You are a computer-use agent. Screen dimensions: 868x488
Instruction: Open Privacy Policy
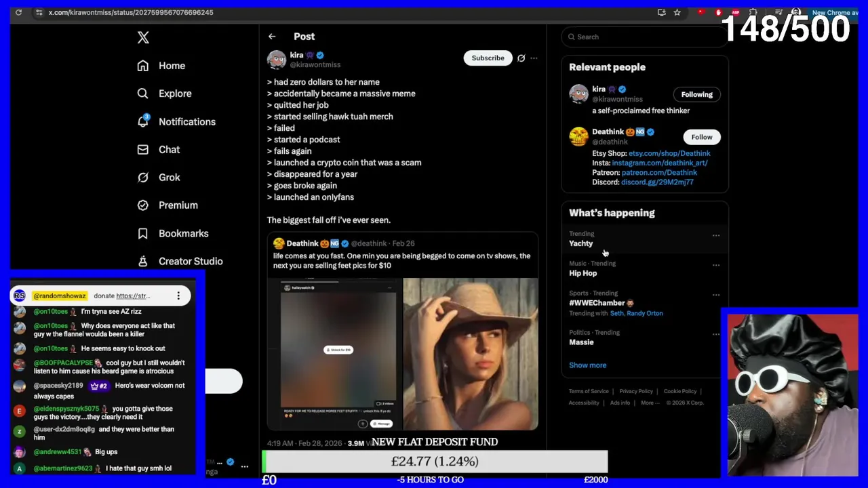coord(636,391)
